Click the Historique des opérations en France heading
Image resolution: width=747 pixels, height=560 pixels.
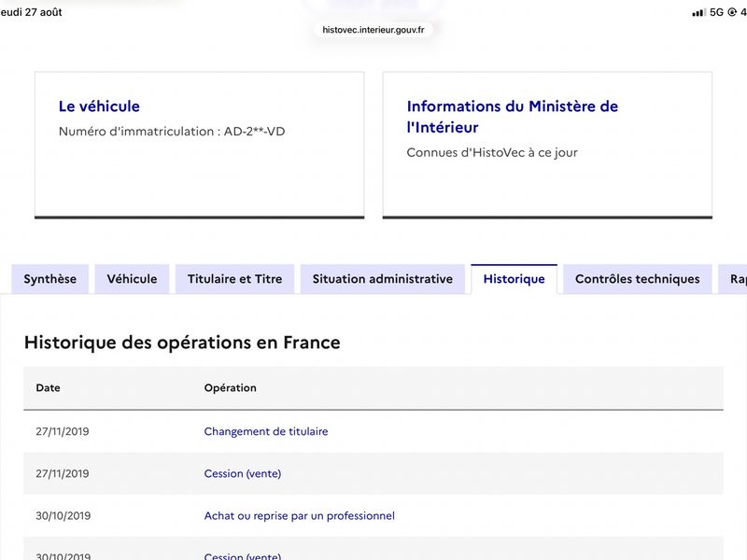(182, 343)
